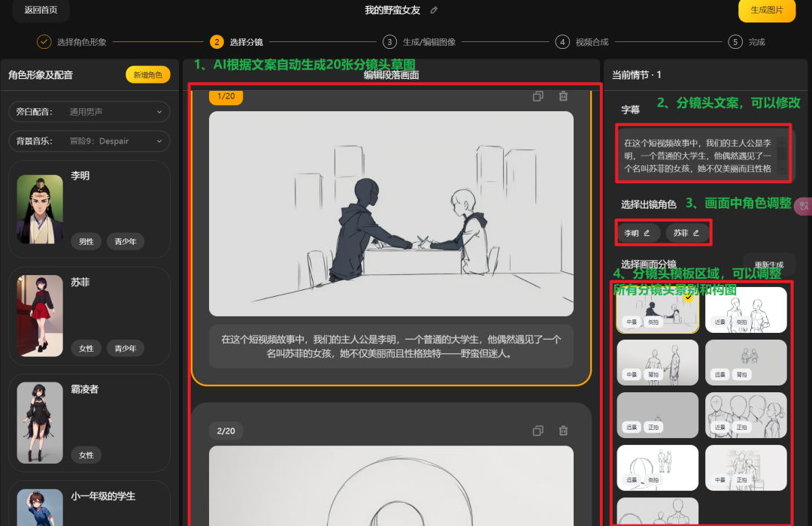Switch to step 4 视频合成
The width and height of the screenshot is (812, 526).
coord(562,42)
